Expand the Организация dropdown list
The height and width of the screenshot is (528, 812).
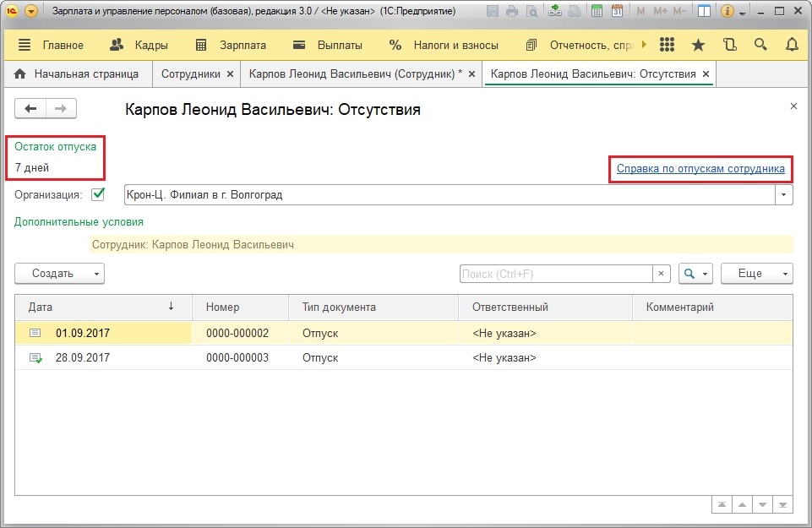coord(785,195)
